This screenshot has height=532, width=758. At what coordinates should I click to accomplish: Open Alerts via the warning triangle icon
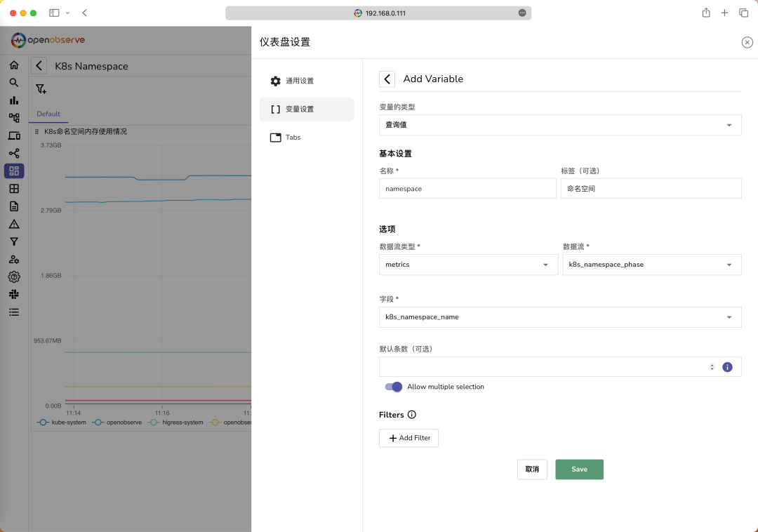14,224
